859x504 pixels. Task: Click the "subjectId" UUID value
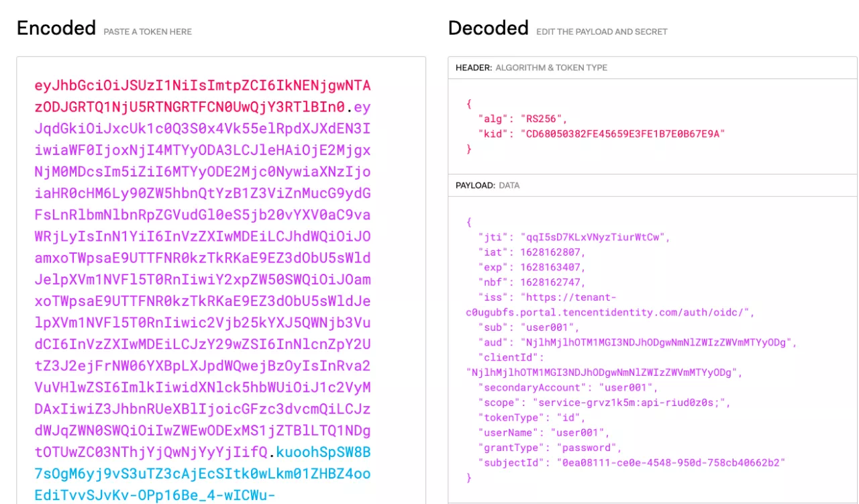667,462
